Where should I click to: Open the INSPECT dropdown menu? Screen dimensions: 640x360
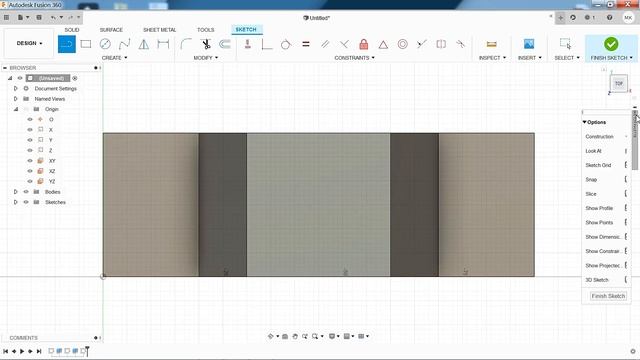(492, 58)
